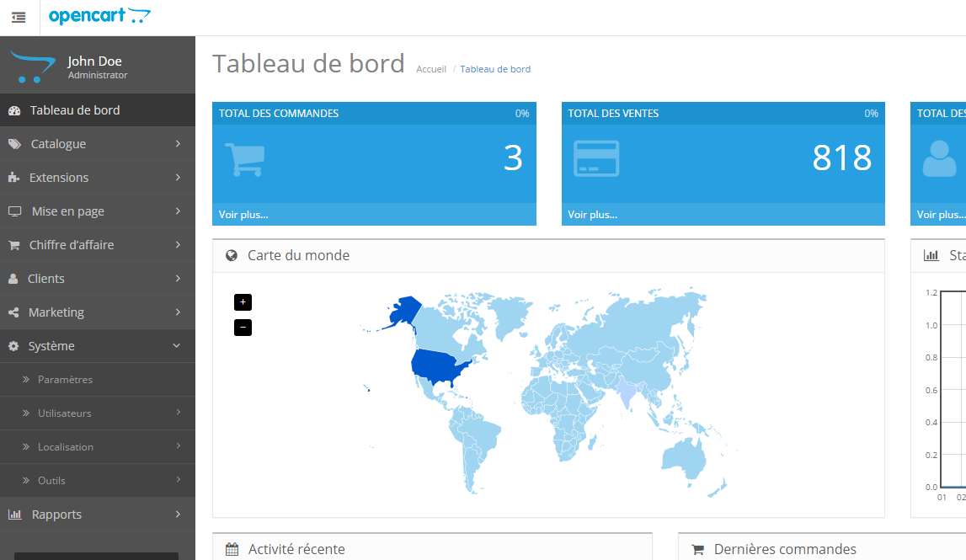Click the cart icon beside Dernières commandes
The height and width of the screenshot is (560, 966).
(x=697, y=550)
